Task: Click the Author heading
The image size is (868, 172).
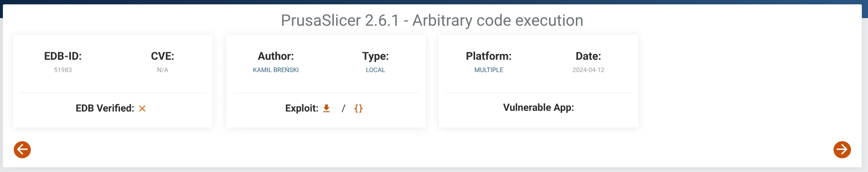Action: (x=276, y=56)
